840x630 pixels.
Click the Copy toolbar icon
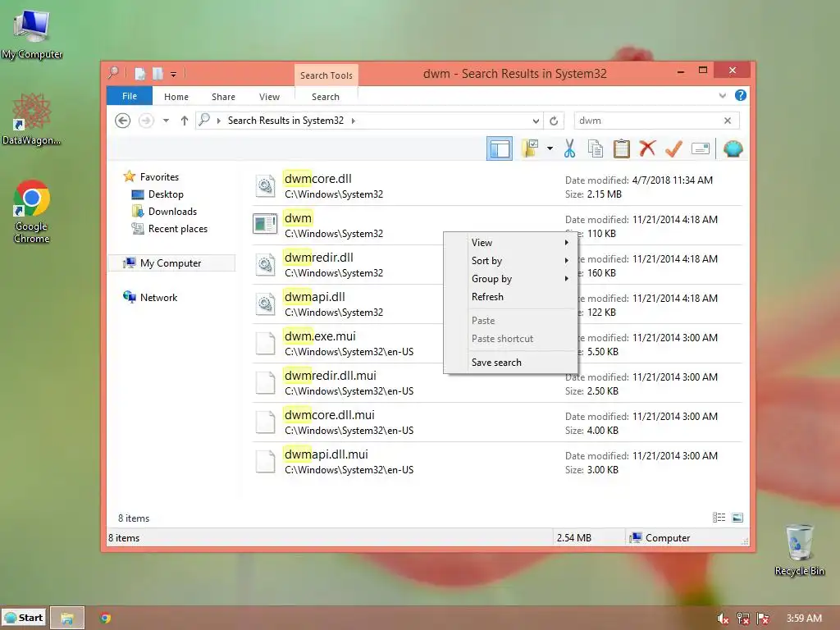[596, 148]
